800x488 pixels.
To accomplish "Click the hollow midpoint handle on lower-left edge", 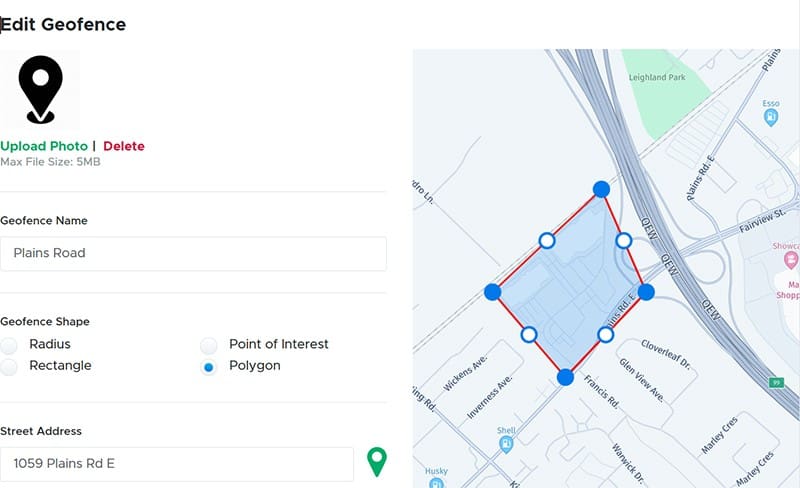I will (529, 334).
